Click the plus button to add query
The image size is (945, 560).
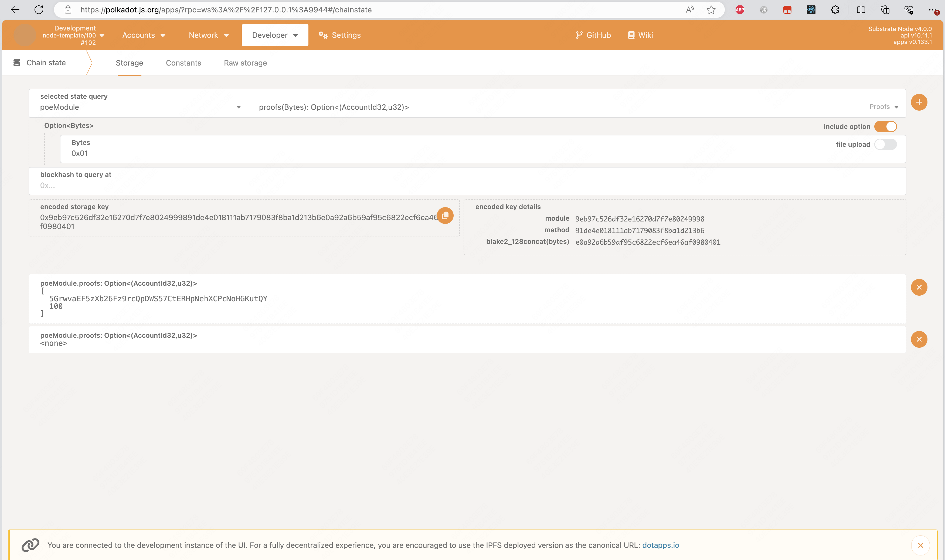[919, 102]
